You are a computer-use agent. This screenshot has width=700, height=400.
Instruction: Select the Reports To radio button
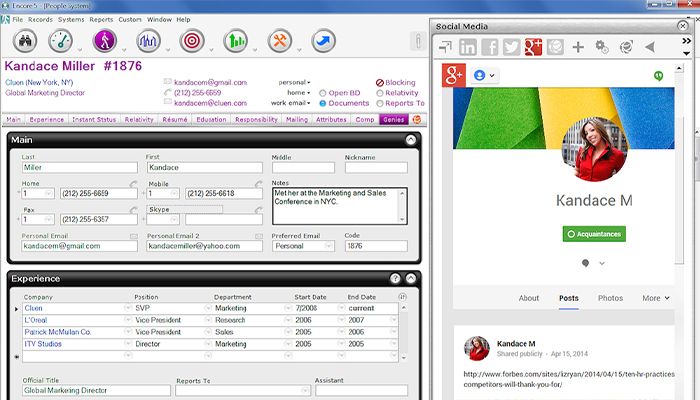[x=379, y=103]
